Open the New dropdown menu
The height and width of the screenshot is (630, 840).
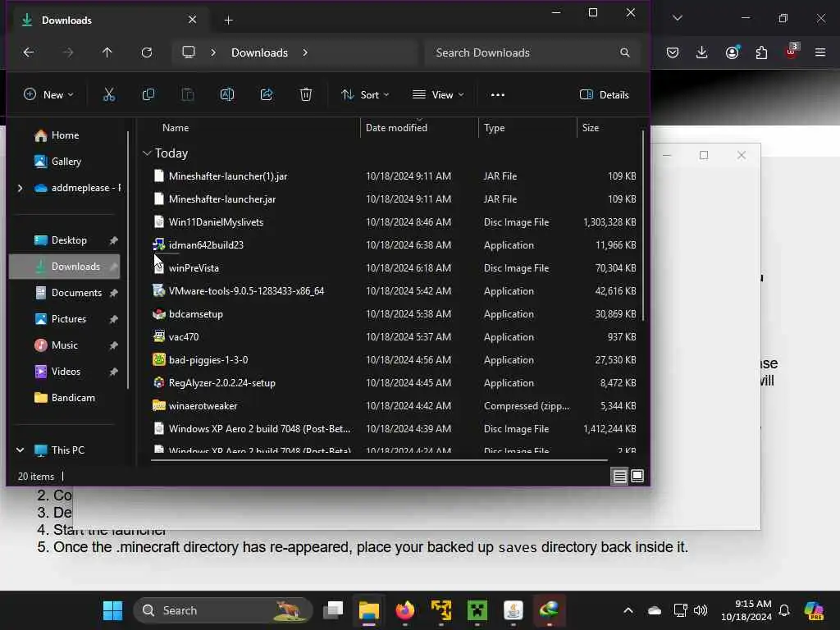[48, 95]
